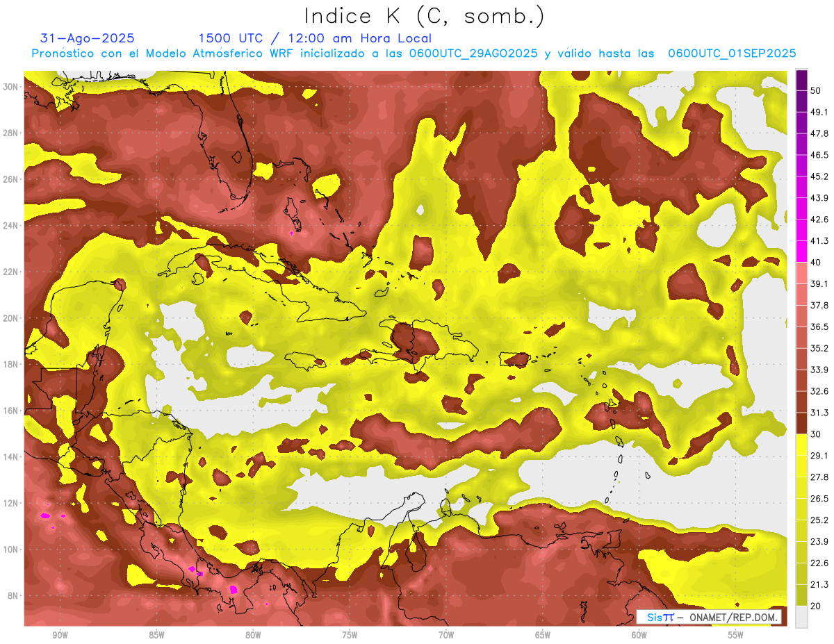Click the bright yellow swatch between 29.1 and 30
The image size is (834, 644).
pos(801,445)
